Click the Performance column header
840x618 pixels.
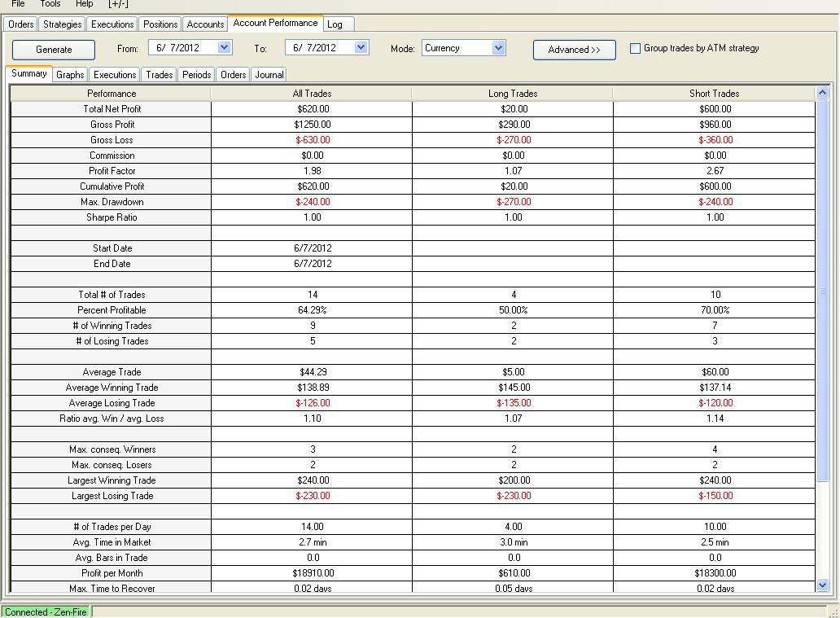(x=112, y=94)
